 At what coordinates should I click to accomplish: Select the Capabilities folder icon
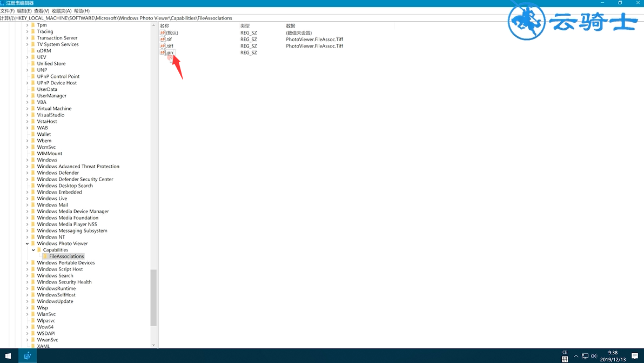tap(39, 250)
